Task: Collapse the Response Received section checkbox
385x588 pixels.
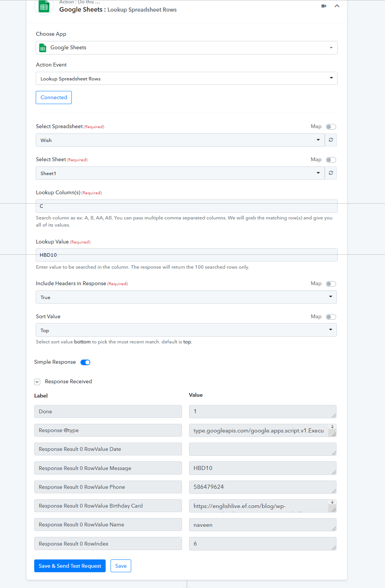Action: click(37, 382)
